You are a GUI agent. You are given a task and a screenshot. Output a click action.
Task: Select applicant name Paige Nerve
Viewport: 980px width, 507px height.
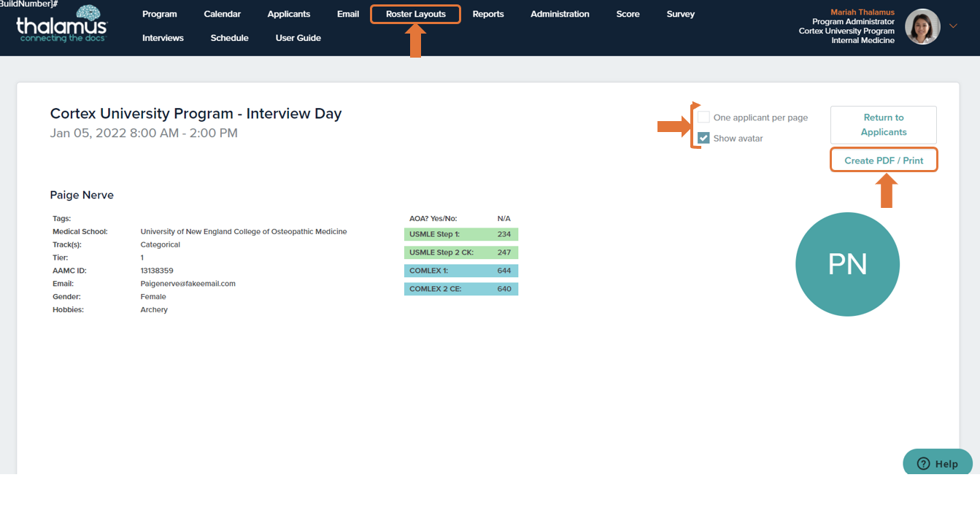[82, 195]
